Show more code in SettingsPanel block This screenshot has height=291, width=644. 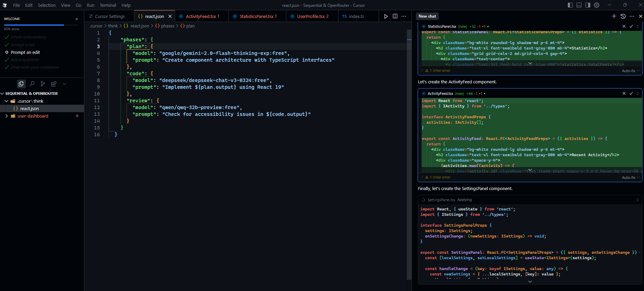pyautogui.click(x=530, y=282)
